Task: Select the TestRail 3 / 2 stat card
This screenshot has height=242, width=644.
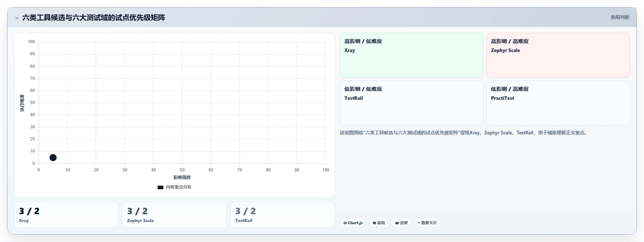Action: click(282, 215)
